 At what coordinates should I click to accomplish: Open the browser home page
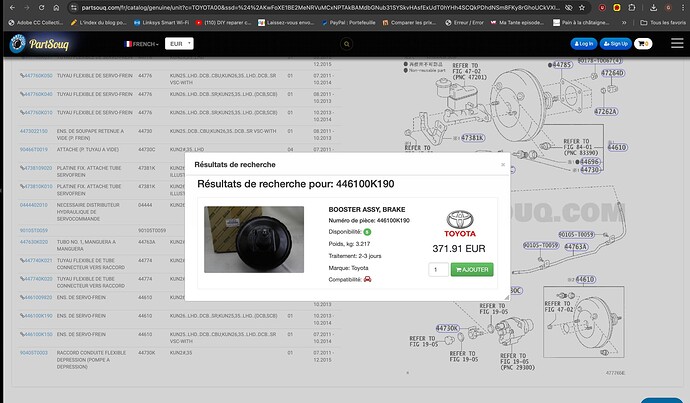pos(56,7)
